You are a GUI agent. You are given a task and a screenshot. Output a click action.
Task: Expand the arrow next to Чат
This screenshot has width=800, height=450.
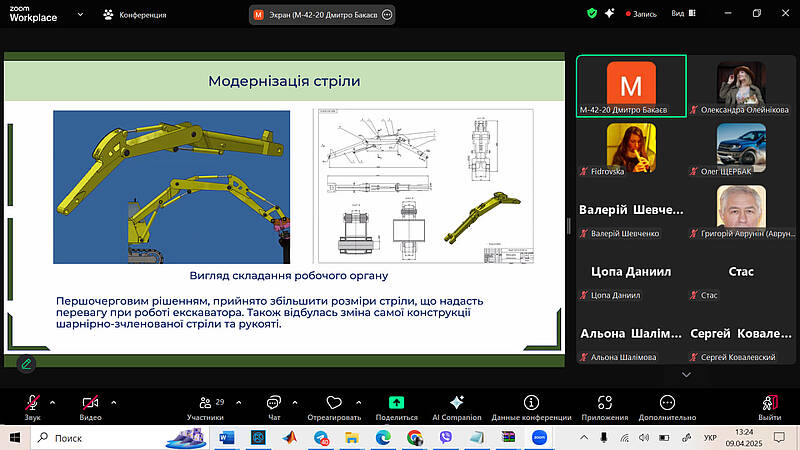coord(295,403)
